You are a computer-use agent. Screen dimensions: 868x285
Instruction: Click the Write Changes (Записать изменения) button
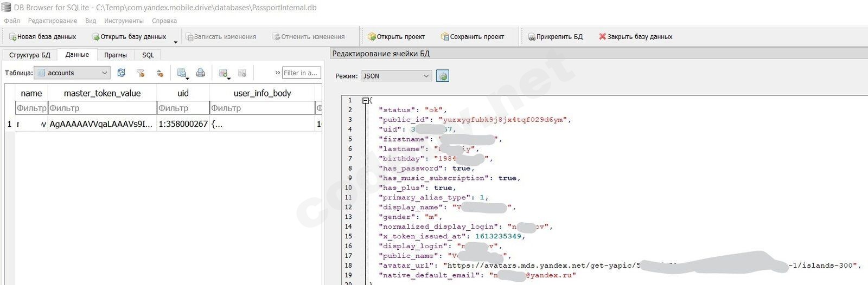[x=221, y=37]
